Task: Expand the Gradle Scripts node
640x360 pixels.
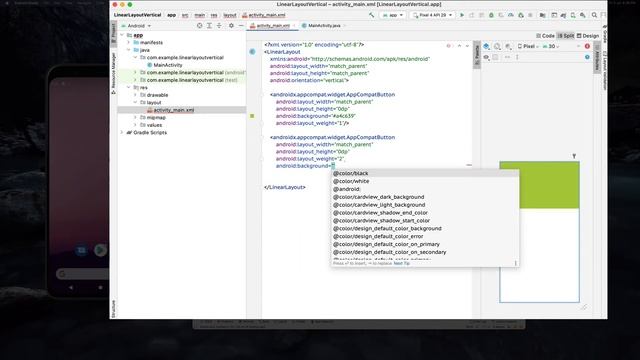Action: [x=122, y=132]
